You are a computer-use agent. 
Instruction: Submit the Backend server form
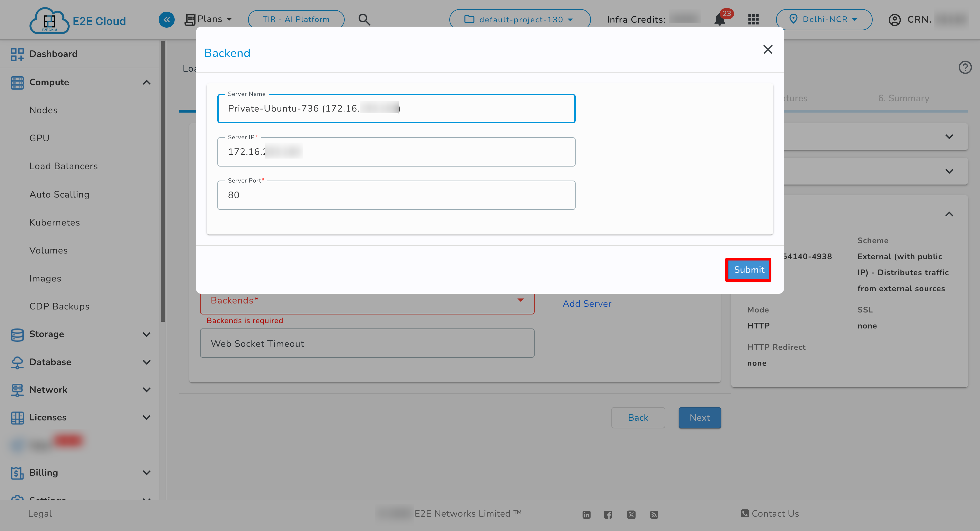coord(748,269)
